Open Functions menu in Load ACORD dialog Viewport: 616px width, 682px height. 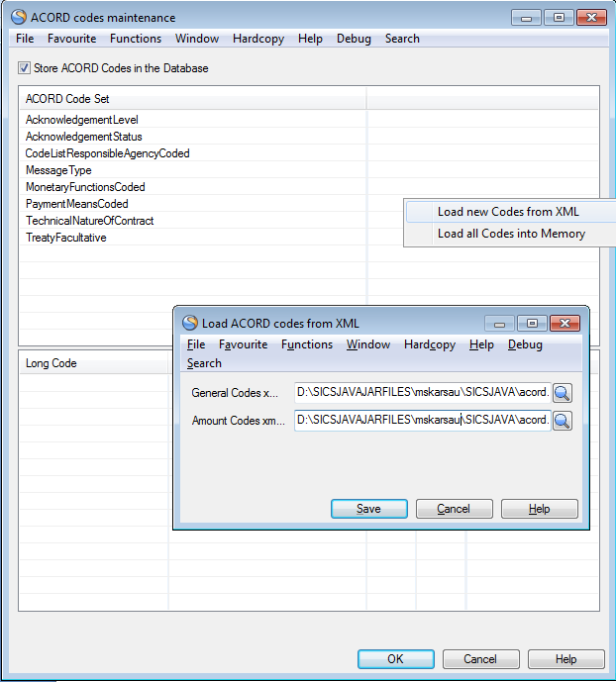[x=307, y=344]
